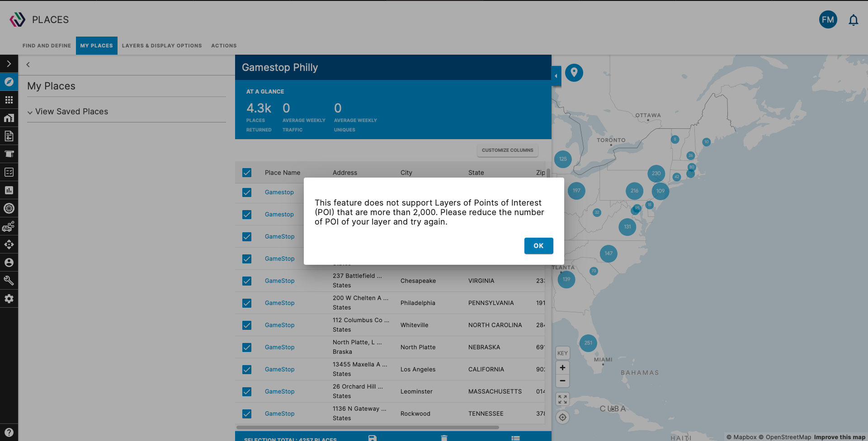
Task: Uncheck the Rockwood GameStop row checkbox
Action: click(x=247, y=414)
